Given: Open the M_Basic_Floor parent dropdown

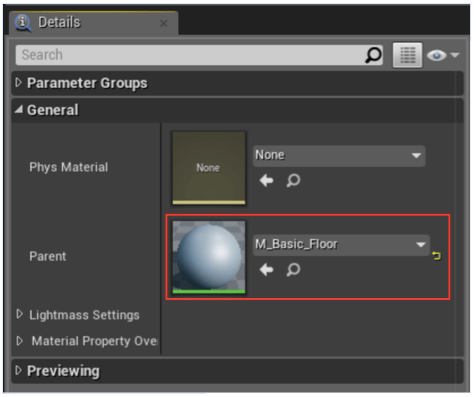Looking at the screenshot, I should point(341,245).
